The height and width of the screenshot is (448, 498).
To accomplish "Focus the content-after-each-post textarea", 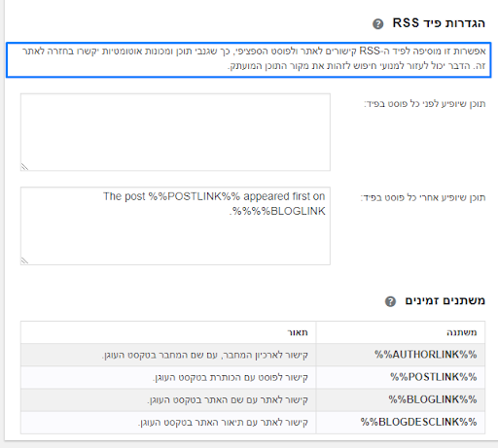I will point(175,225).
